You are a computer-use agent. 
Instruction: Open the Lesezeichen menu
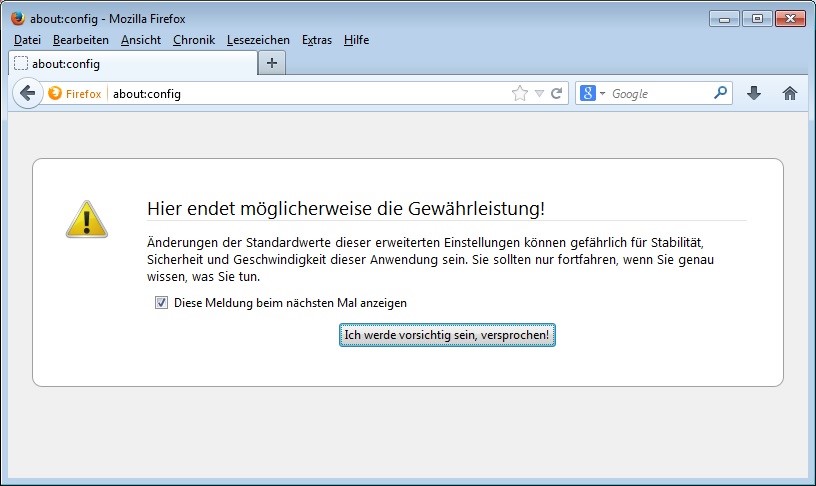click(x=258, y=40)
